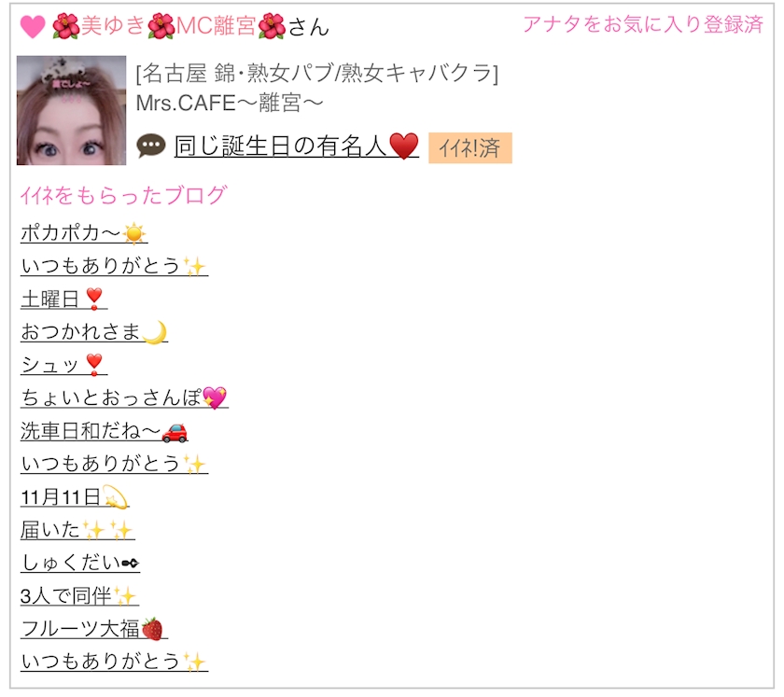This screenshot has width=784, height=697.
Task: Open the ちょいとおっさんぽ blog entry
Action: pos(124,397)
